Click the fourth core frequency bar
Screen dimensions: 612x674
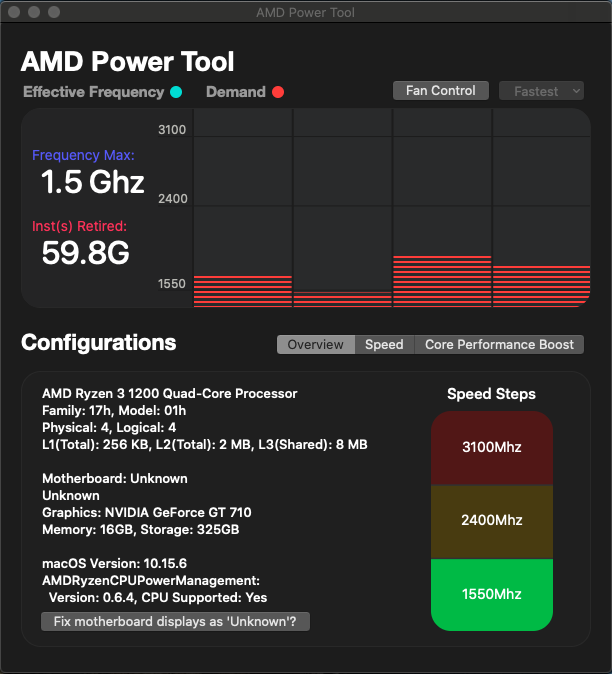coord(541,286)
